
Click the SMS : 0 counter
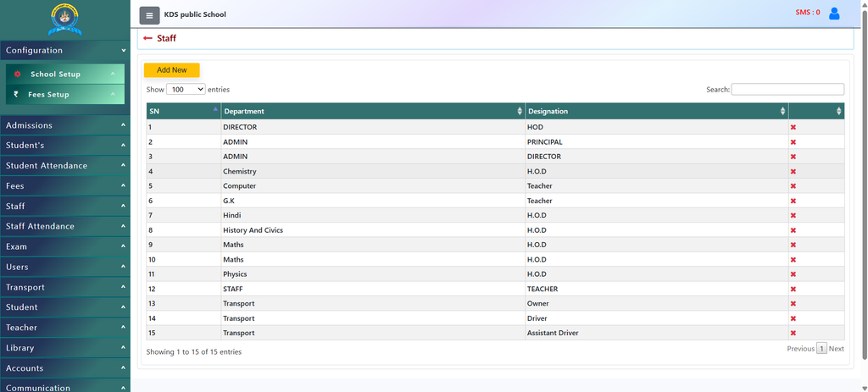point(808,12)
